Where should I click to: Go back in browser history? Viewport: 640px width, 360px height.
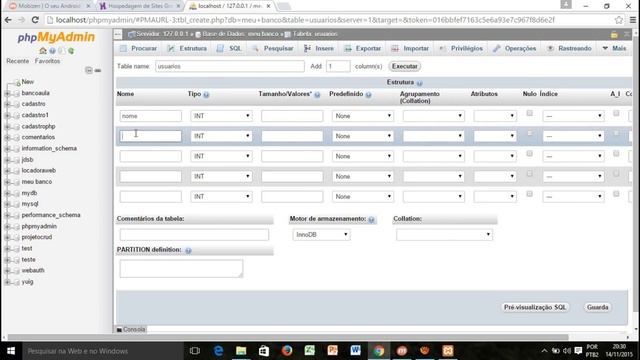(x=8, y=20)
